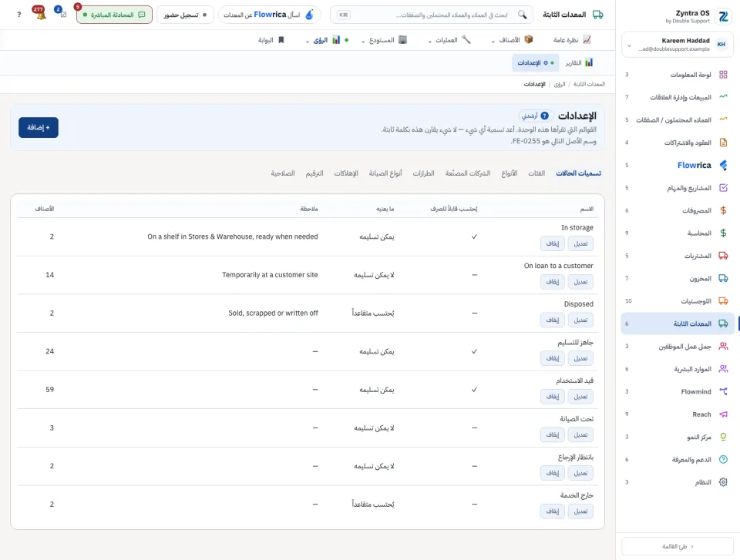Deactivate the In storage status row
The height and width of the screenshot is (560, 740).
[x=552, y=243]
